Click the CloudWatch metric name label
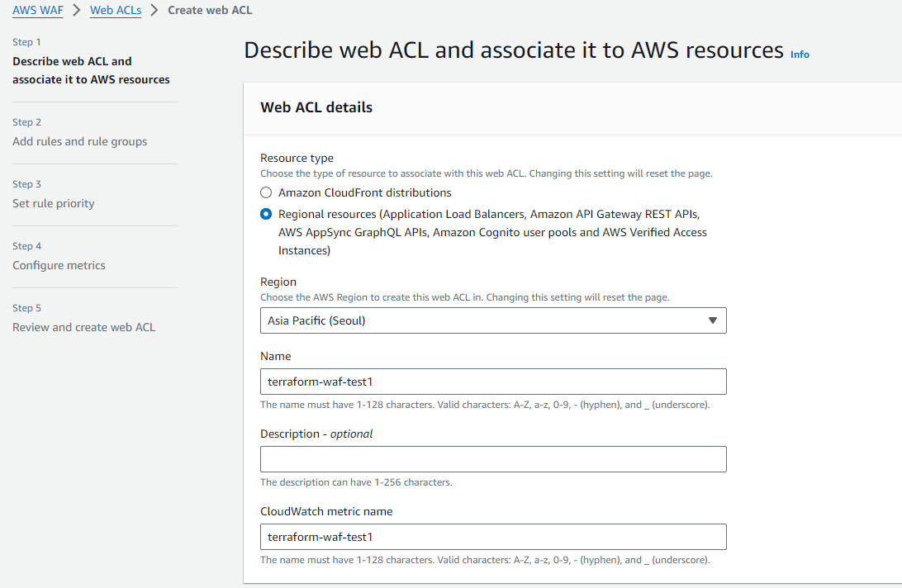This screenshot has height=588, width=902. [326, 511]
